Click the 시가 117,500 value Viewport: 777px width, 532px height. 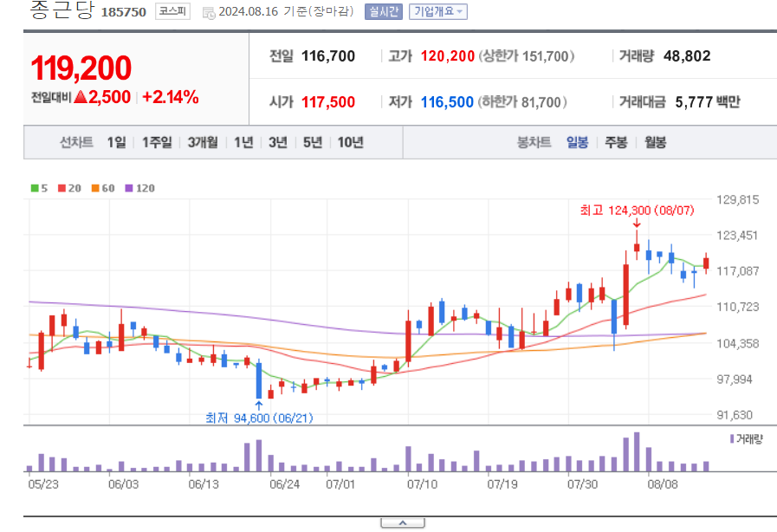pos(328,102)
